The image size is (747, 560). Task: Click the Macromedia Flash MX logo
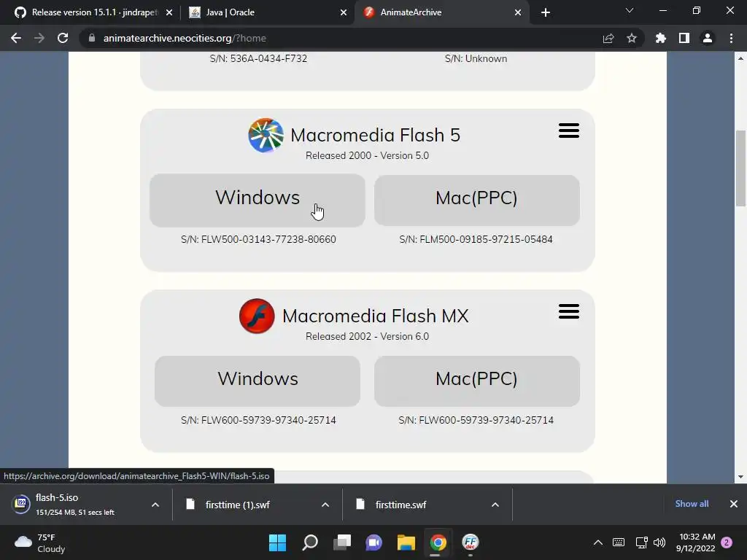[257, 316]
